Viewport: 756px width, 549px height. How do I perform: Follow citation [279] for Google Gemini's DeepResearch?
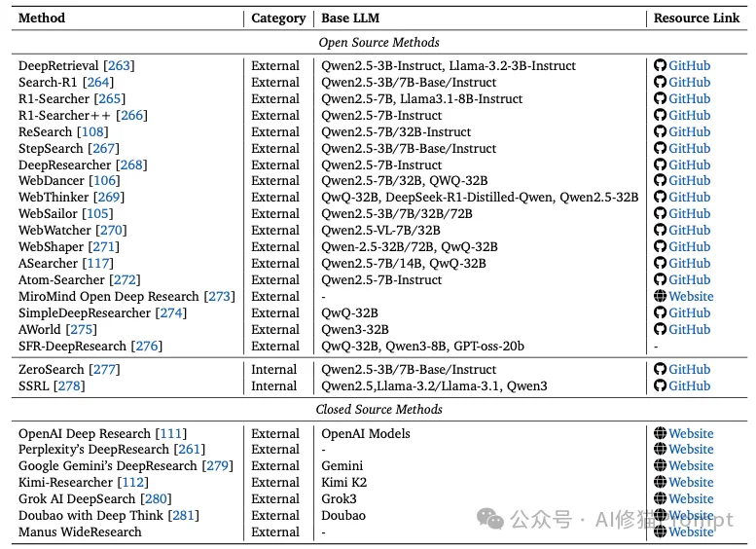pyautogui.click(x=218, y=466)
